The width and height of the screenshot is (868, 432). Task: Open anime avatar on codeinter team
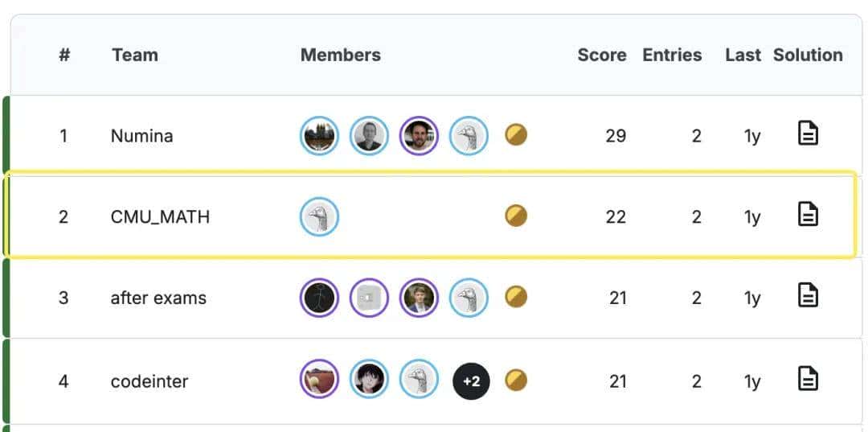pyautogui.click(x=369, y=380)
